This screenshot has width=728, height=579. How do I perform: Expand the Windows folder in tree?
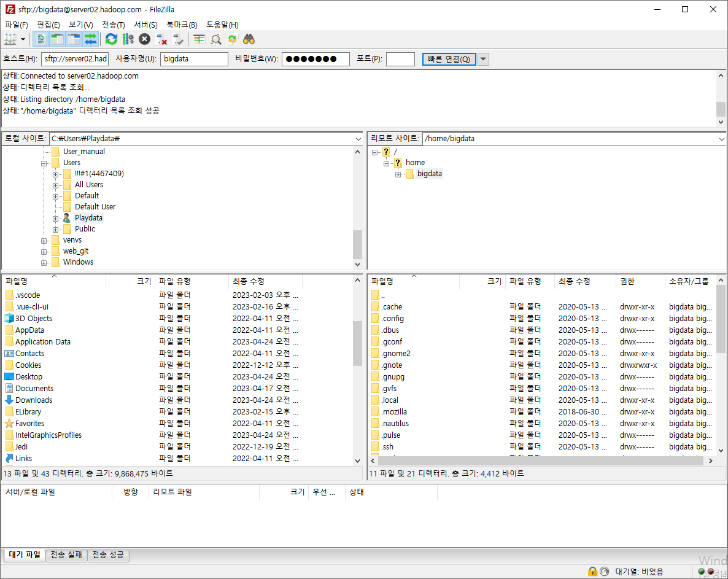pyautogui.click(x=44, y=263)
